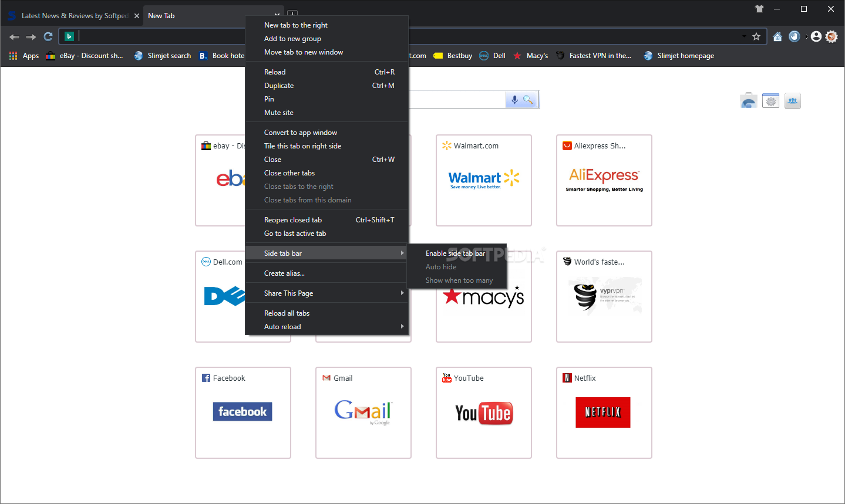Expand the Auto reload submenu
Screen dimensions: 845x504
pyautogui.click(x=326, y=327)
